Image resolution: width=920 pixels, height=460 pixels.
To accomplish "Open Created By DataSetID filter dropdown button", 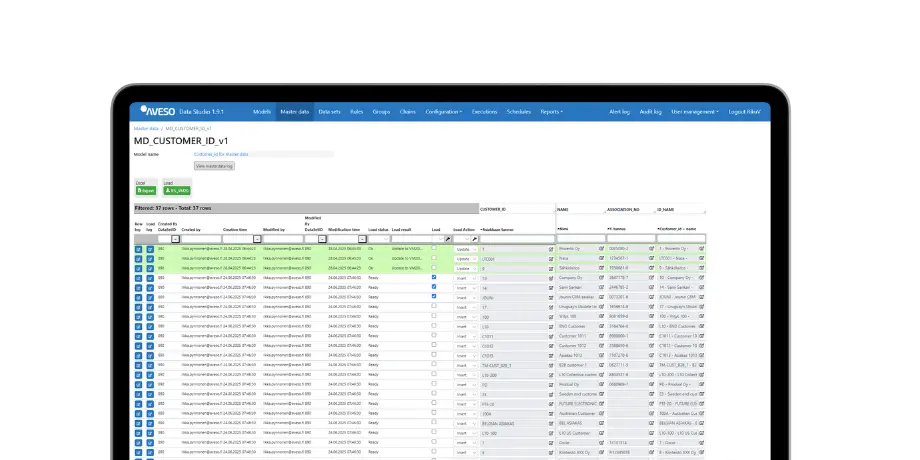I will click(x=175, y=239).
